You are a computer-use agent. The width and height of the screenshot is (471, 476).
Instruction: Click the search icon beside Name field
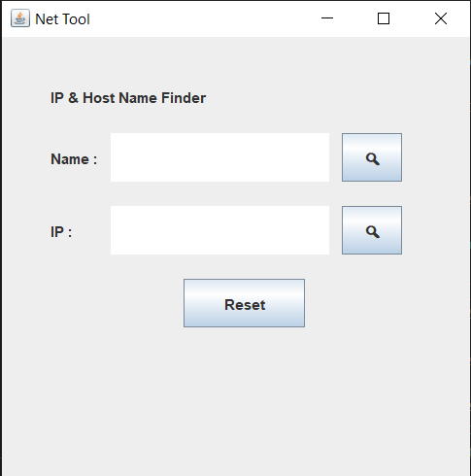[x=372, y=157]
